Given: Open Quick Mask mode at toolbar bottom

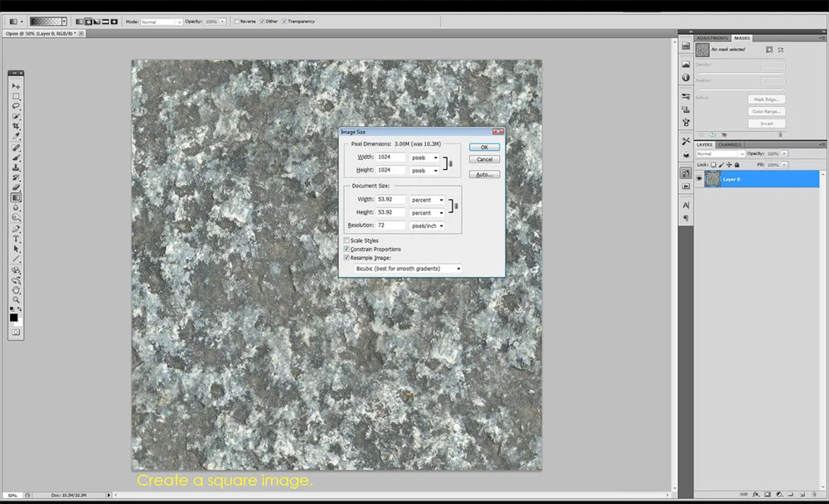Looking at the screenshot, I should tap(16, 332).
